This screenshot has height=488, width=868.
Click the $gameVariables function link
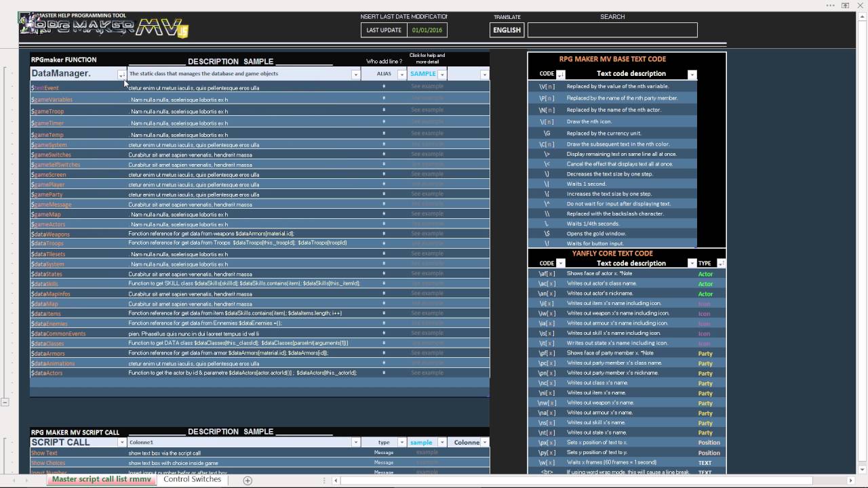tap(52, 100)
